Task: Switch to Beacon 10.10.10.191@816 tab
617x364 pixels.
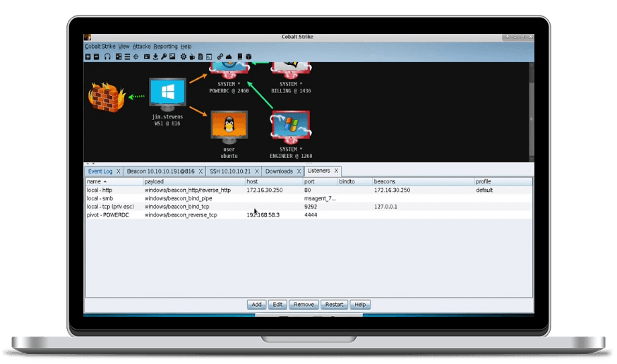Action: (x=160, y=171)
